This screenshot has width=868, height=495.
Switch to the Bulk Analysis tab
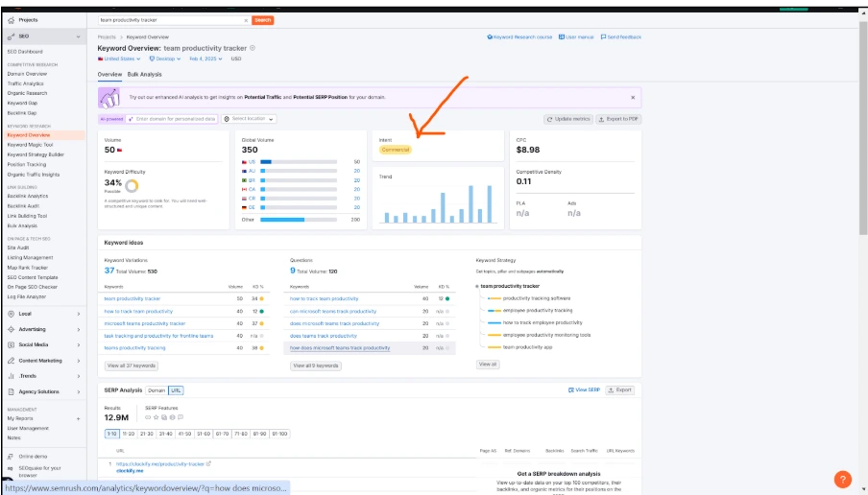pos(144,74)
